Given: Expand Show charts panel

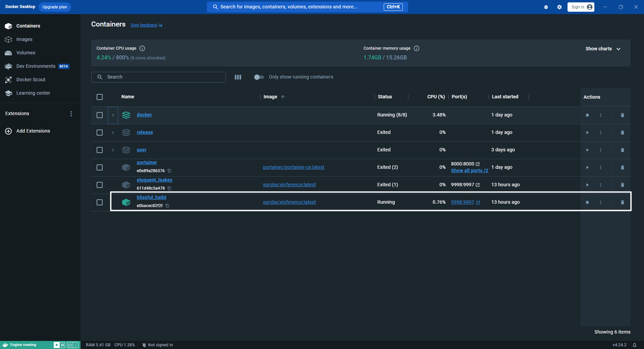Looking at the screenshot, I should pyautogui.click(x=603, y=49).
